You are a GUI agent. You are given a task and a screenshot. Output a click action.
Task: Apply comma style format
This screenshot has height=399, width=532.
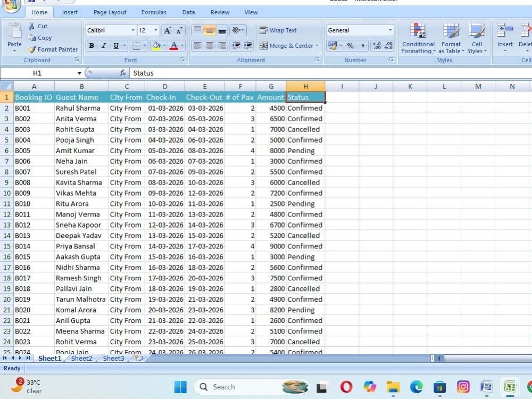pyautogui.click(x=363, y=45)
